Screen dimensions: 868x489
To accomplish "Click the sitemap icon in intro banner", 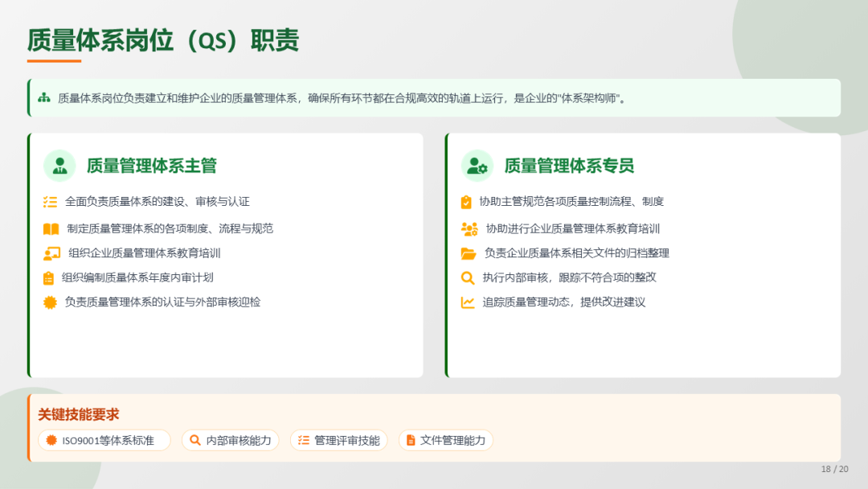I will pyautogui.click(x=44, y=98).
